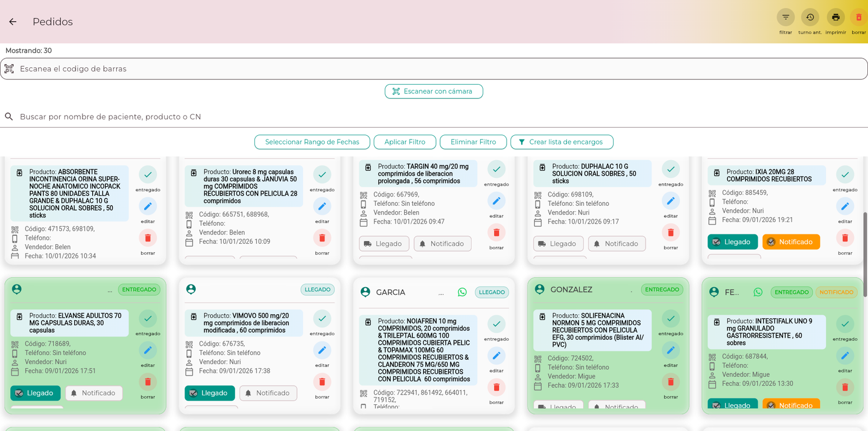The image size is (868, 431).
Task: Open WhatsApp for the GARCIA order
Action: click(462, 292)
